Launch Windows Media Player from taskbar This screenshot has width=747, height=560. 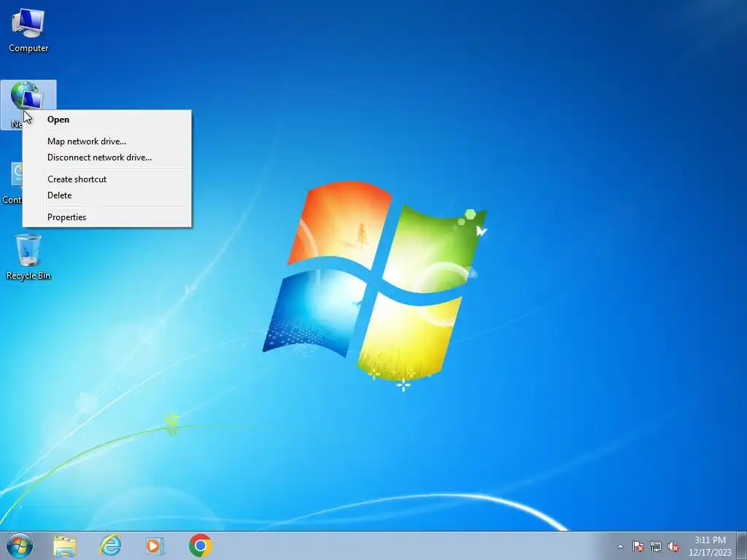pos(155,545)
